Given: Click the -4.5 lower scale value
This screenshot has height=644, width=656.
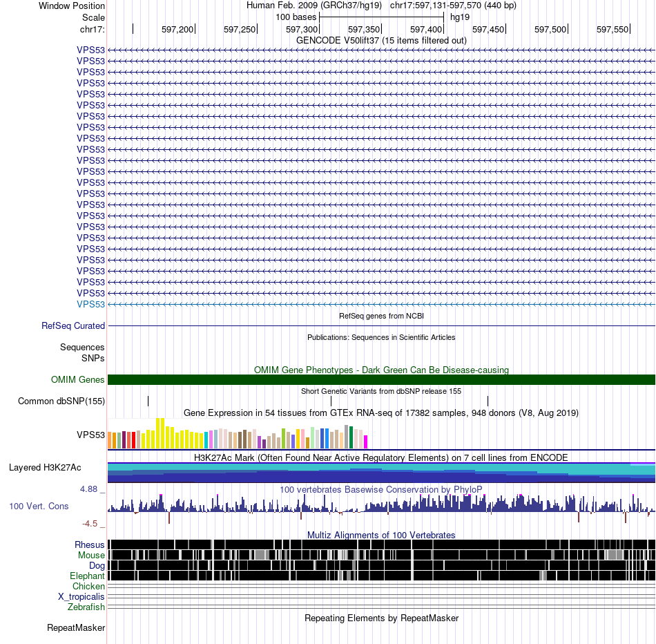Looking at the screenshot, I should pyautogui.click(x=90, y=524).
